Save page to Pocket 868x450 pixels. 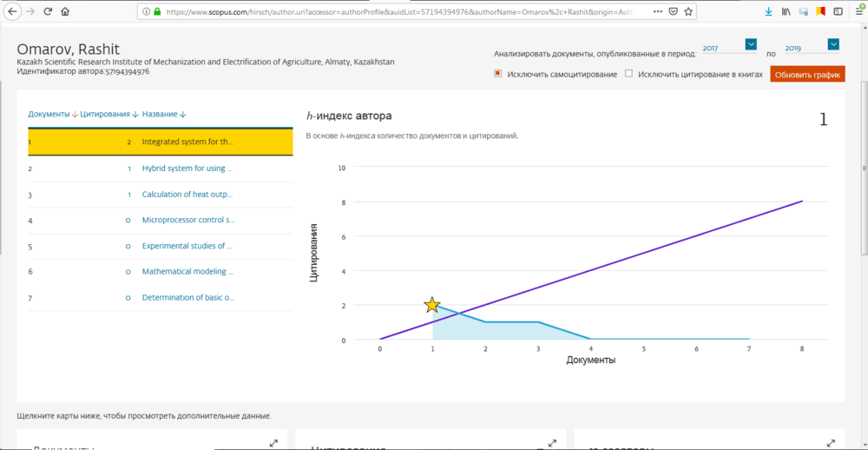click(x=673, y=11)
